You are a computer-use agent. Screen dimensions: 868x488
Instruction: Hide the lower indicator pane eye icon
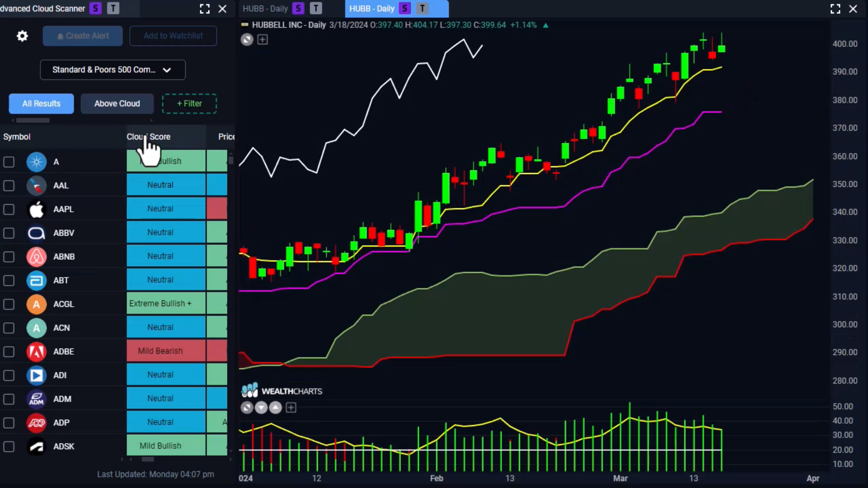[x=247, y=408]
